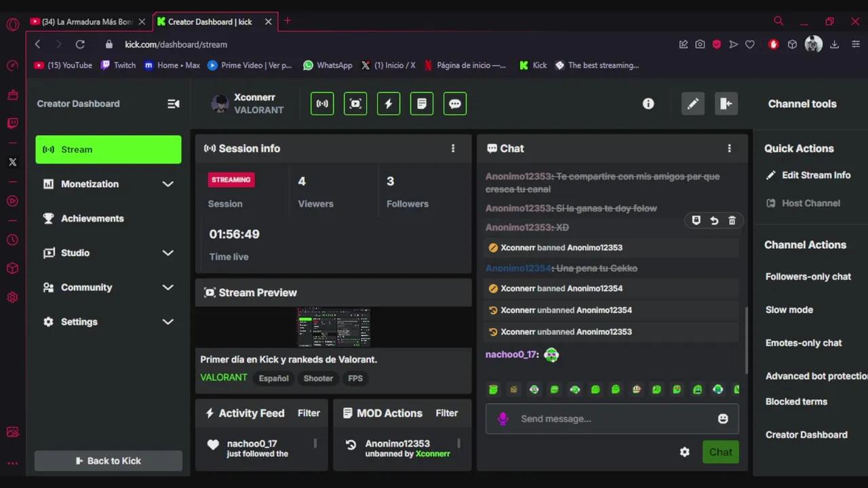Viewport: 868px width, 488px height.
Task: Select the Creator Dashboard | kick tab
Action: coord(214,22)
